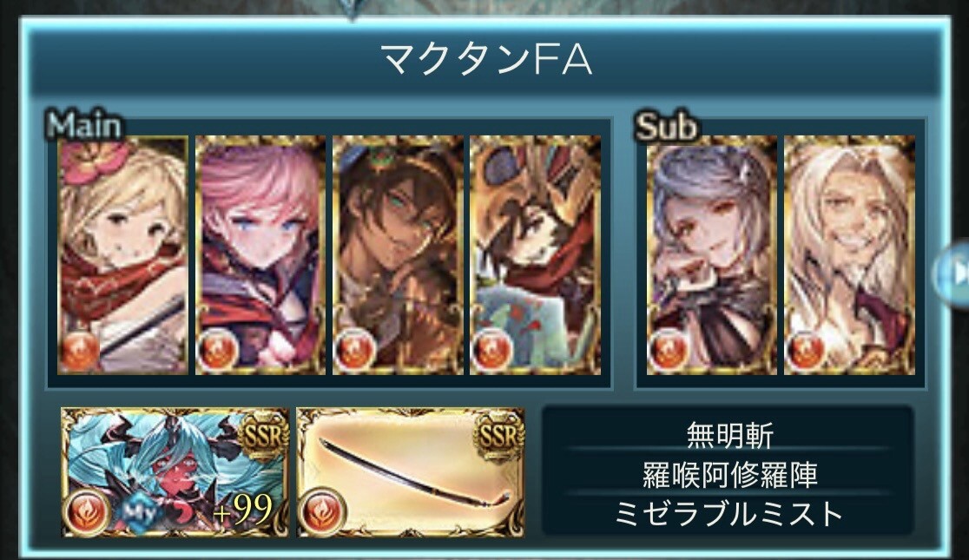
Task: Click fire element icon on summon card
Action: (x=87, y=512)
